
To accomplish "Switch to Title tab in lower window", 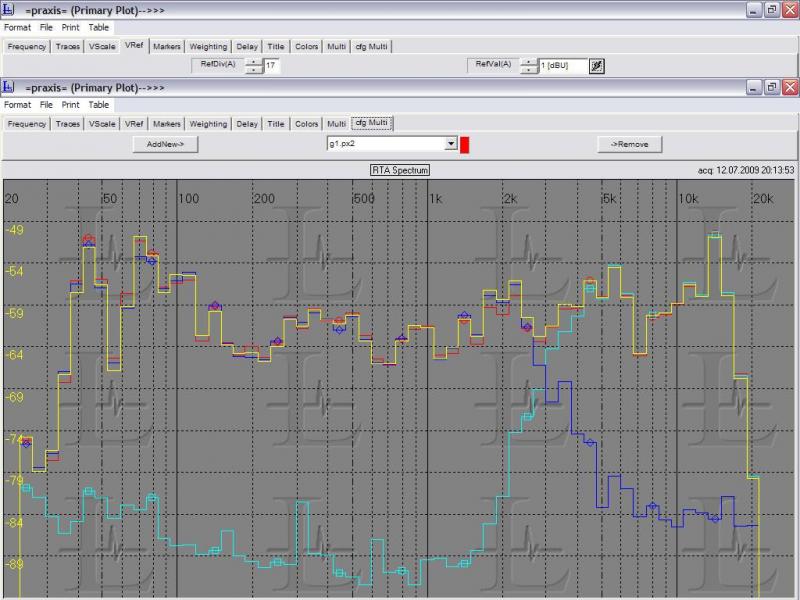I will pyautogui.click(x=276, y=124).
